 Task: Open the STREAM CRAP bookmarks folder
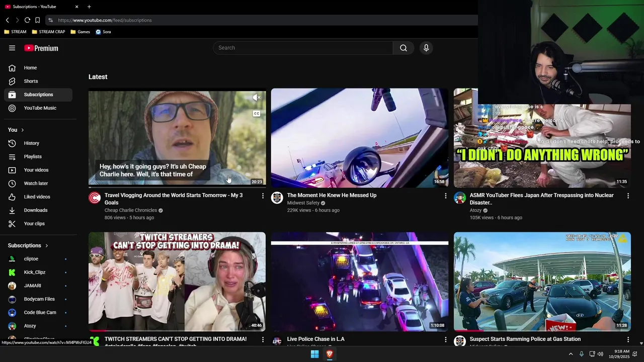pos(48,32)
